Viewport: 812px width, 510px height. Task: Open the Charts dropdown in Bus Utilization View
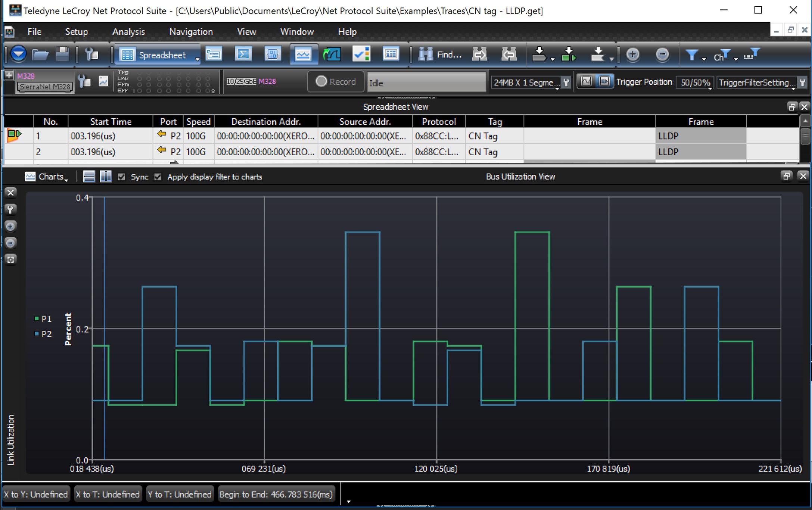pyautogui.click(x=47, y=177)
